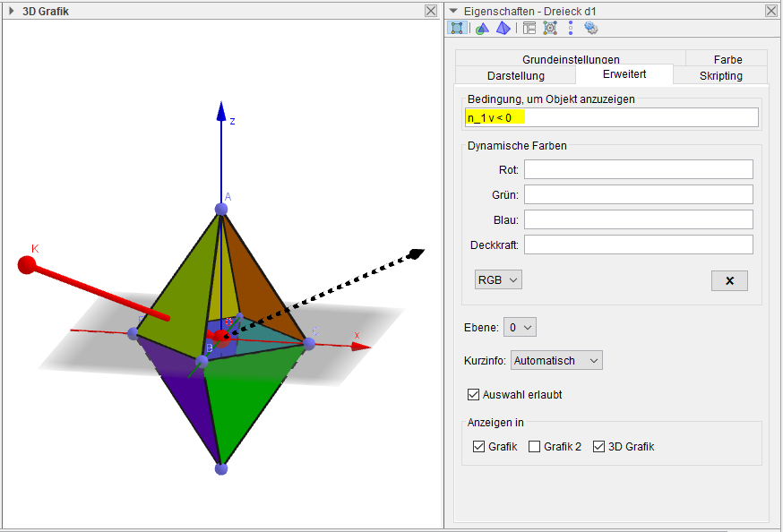Click the blue z-axis arrow tip
This screenshot has width=783, height=532.
(x=221, y=111)
